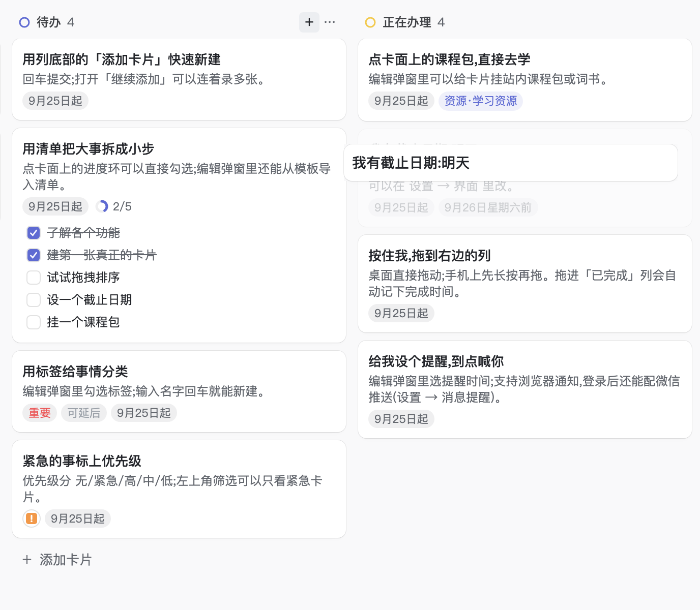Image resolution: width=700 pixels, height=610 pixels.
Task: Click the yellow circle icon beside 正在办理
Action: click(x=370, y=22)
